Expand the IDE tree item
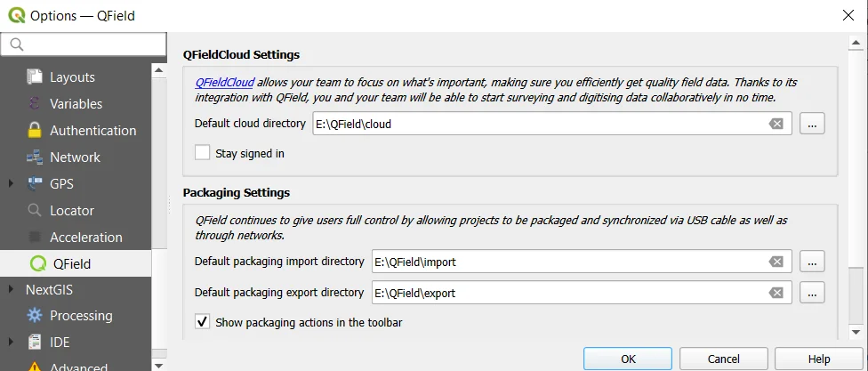The width and height of the screenshot is (868, 371). [11, 343]
